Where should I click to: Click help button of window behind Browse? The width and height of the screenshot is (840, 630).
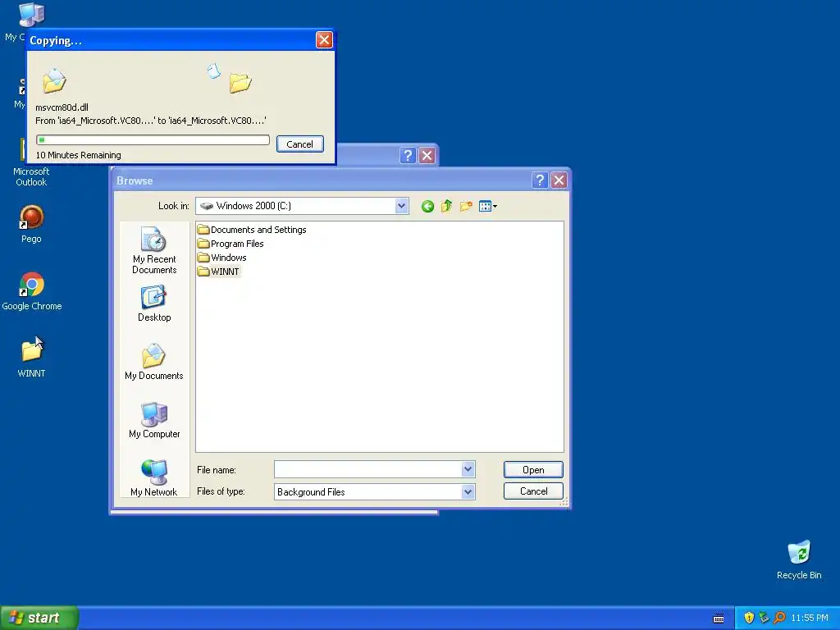[x=408, y=155]
